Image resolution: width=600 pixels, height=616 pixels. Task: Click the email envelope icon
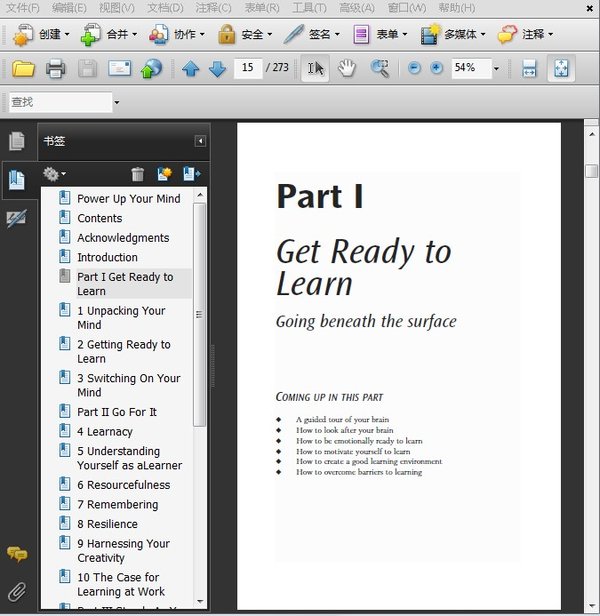(x=119, y=69)
